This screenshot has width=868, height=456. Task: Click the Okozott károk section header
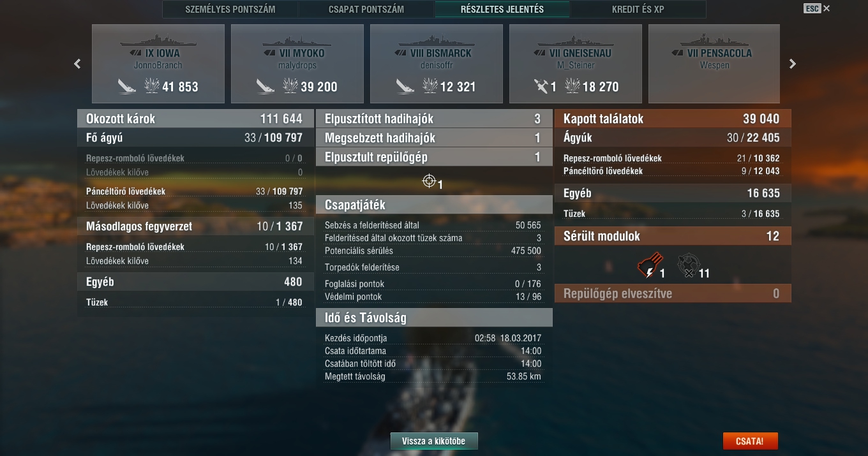click(x=195, y=119)
